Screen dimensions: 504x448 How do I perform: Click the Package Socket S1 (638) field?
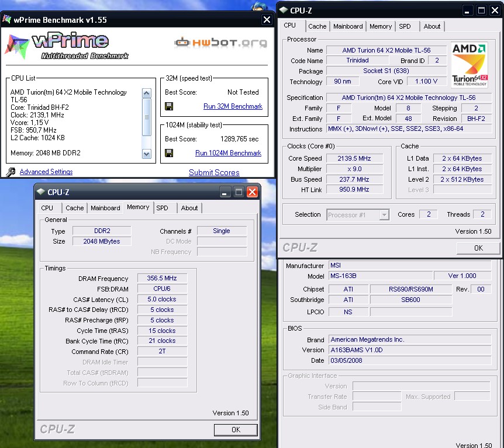tap(386, 71)
